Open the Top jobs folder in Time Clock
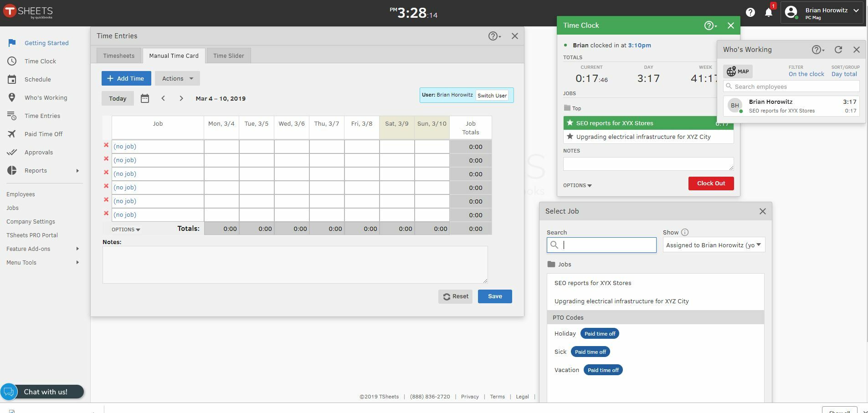 (572, 108)
